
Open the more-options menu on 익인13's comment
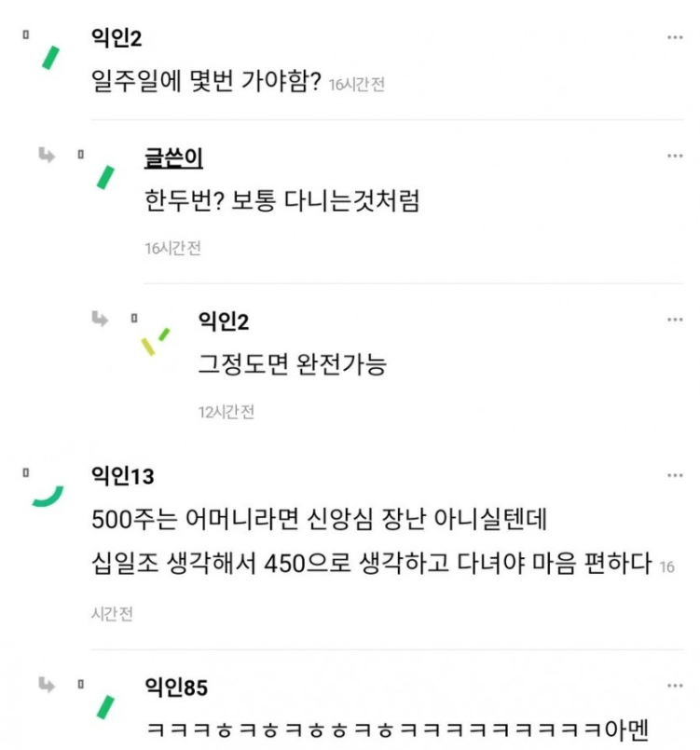click(675, 476)
